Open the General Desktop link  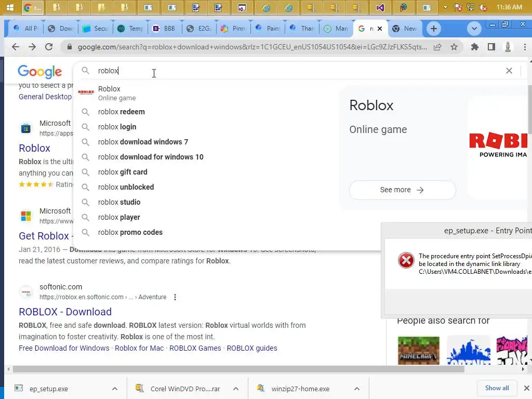coord(45,97)
